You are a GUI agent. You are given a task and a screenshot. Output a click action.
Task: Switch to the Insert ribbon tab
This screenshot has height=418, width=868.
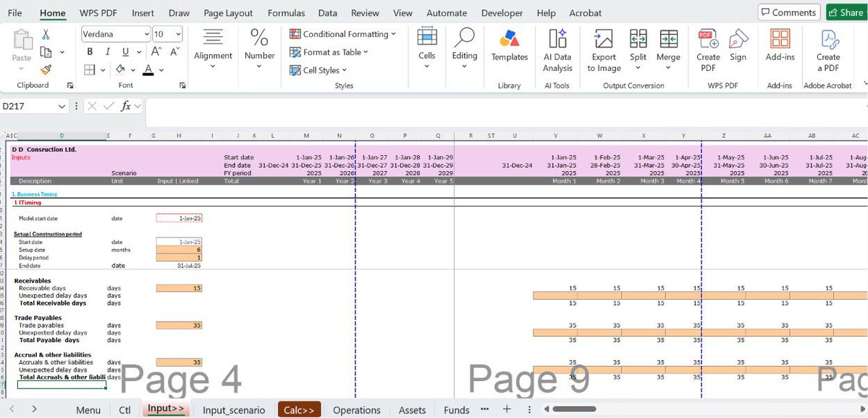(x=143, y=13)
